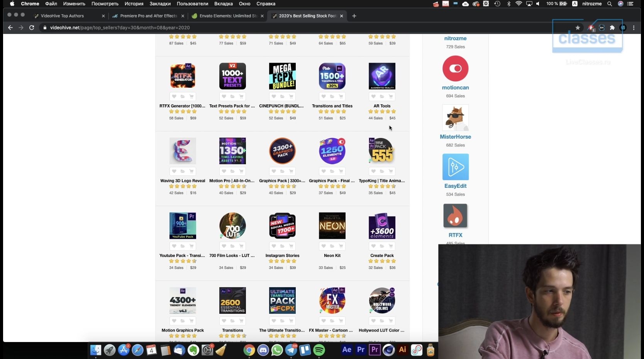Click the heart icon under CINEPUNCH bundle

[x=274, y=97]
